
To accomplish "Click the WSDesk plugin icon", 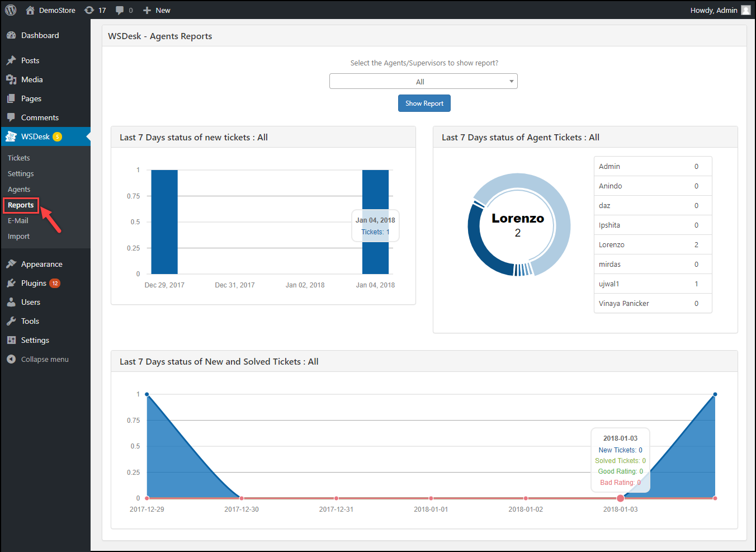I will click(11, 136).
